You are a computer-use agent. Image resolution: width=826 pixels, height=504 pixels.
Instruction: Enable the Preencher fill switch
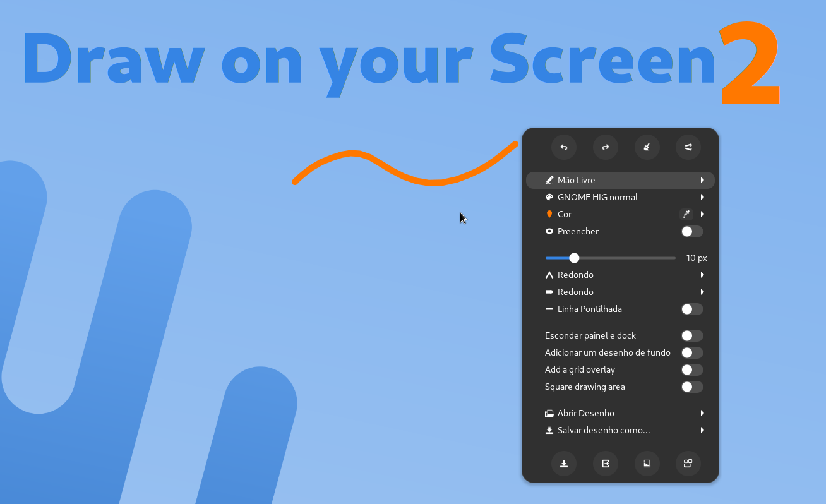click(692, 231)
